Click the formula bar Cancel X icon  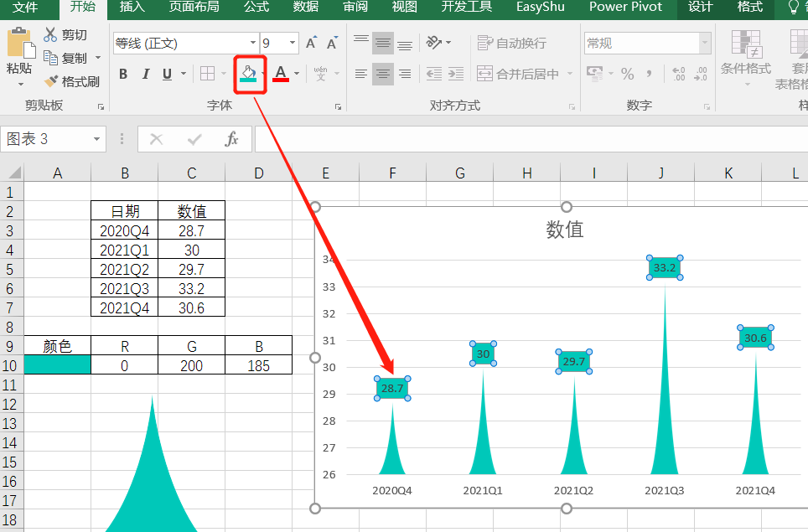(156, 139)
